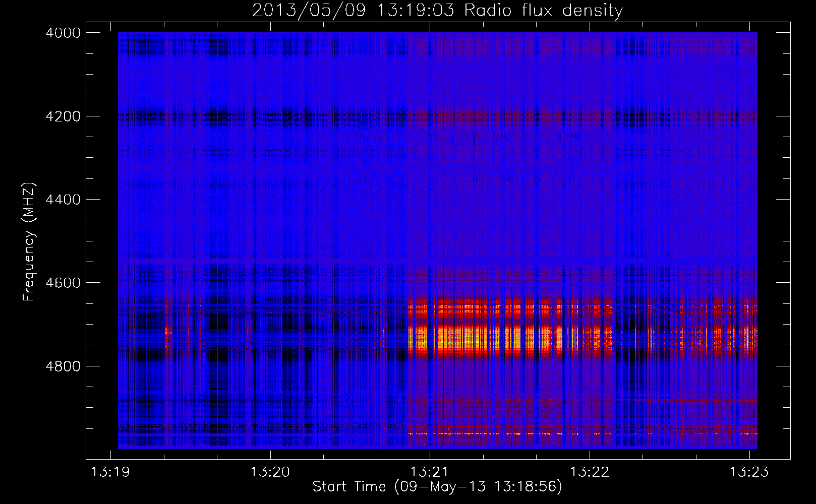
Task: Click the 13:20 time tick label
Action: [x=270, y=472]
